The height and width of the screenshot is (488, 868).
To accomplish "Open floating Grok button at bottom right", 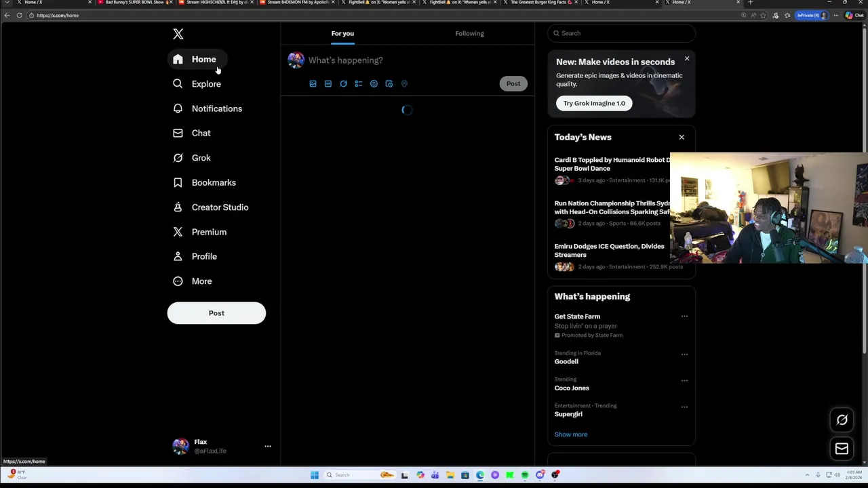I will pyautogui.click(x=842, y=420).
